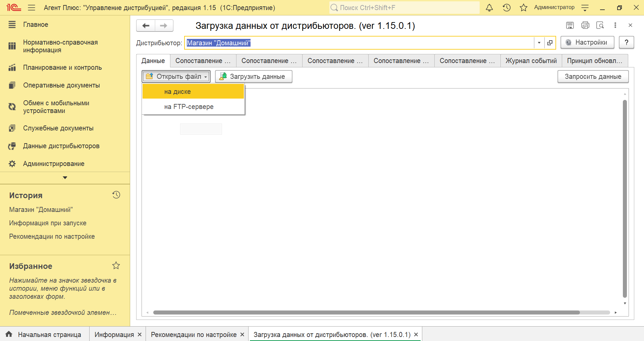Open the Дистрибьютор dropdown list arrow
The width and height of the screenshot is (644, 341).
pyautogui.click(x=539, y=43)
